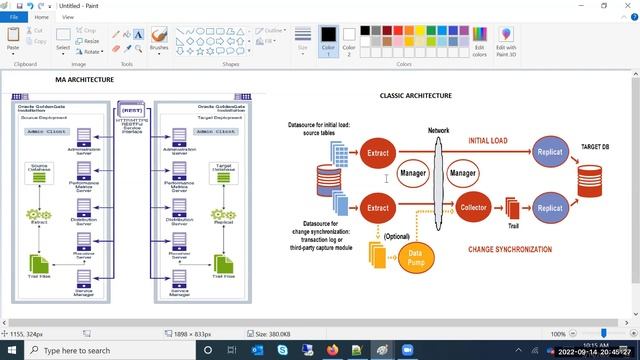The height and width of the screenshot is (360, 640).
Task: Select the Eraser tool
Action: pos(116,49)
